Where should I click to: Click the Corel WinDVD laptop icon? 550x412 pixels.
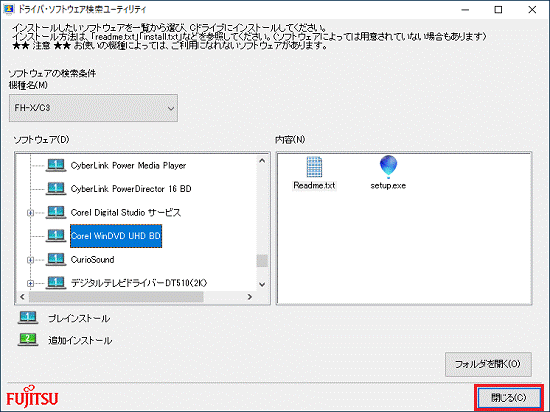coord(56,236)
